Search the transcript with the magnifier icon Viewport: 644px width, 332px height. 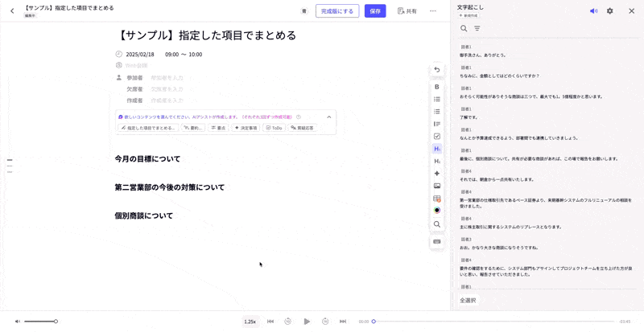[x=464, y=29]
